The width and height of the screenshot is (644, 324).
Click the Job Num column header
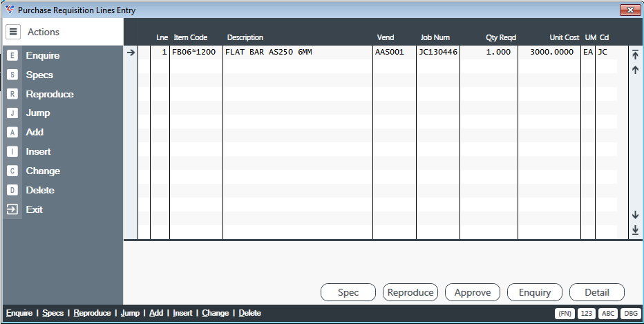435,37
